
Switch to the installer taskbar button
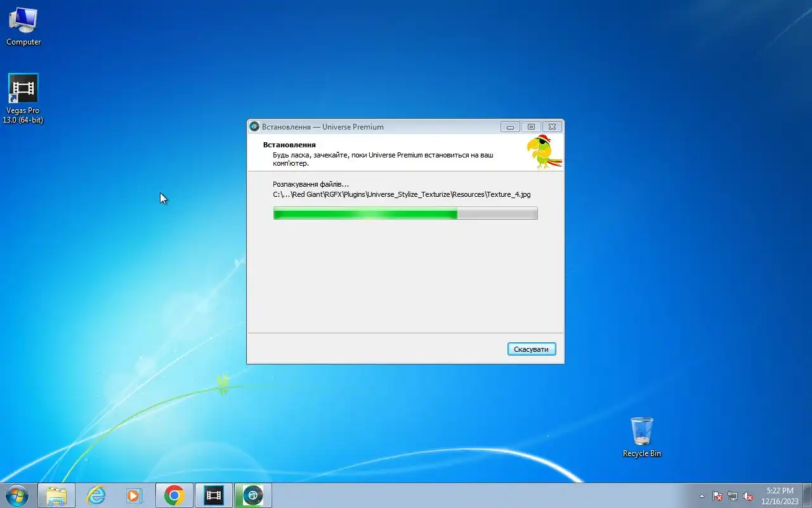click(253, 495)
